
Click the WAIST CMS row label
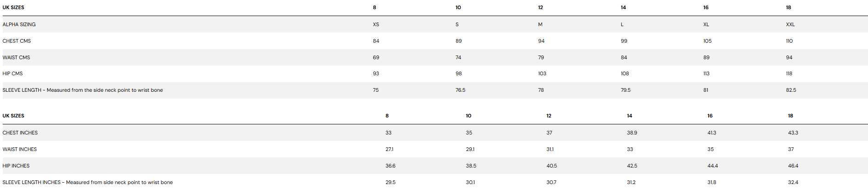click(16, 57)
